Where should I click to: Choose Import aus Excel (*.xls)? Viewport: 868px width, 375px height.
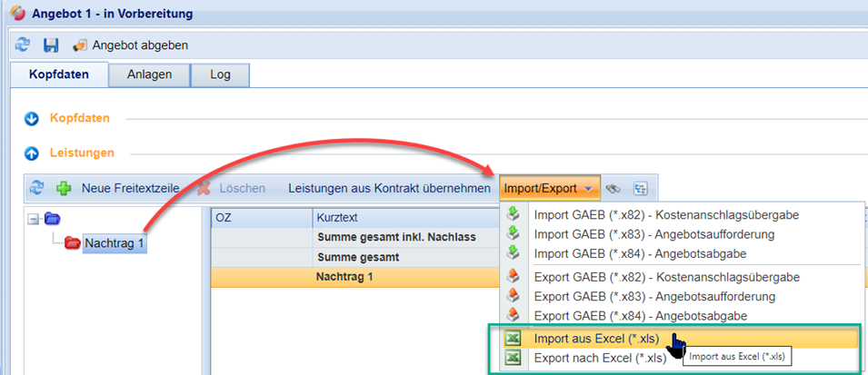coord(596,339)
